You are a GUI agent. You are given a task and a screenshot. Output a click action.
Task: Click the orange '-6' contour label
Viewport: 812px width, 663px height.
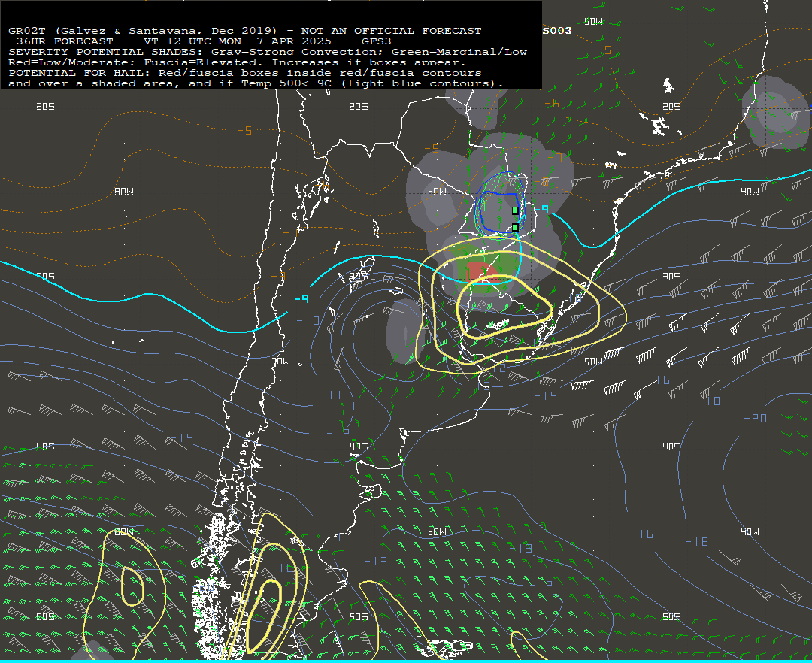(x=552, y=104)
